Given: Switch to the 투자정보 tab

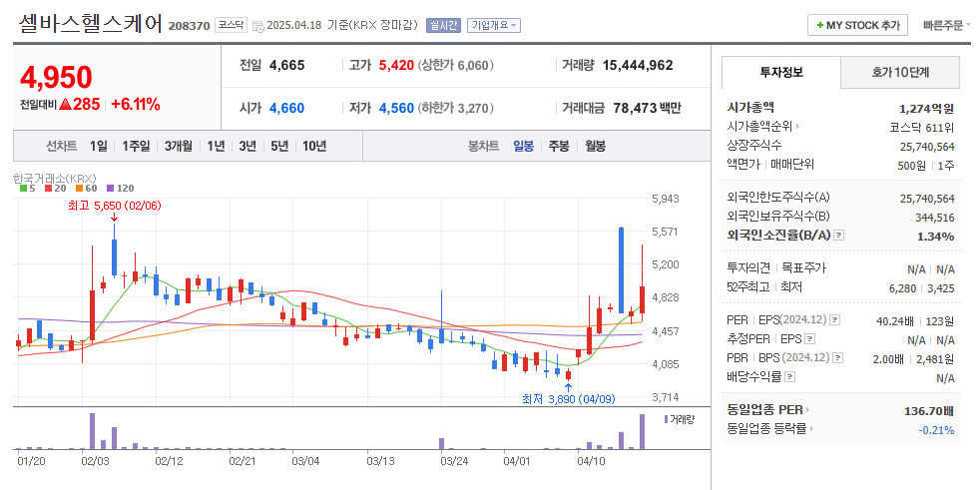Looking at the screenshot, I should (781, 72).
